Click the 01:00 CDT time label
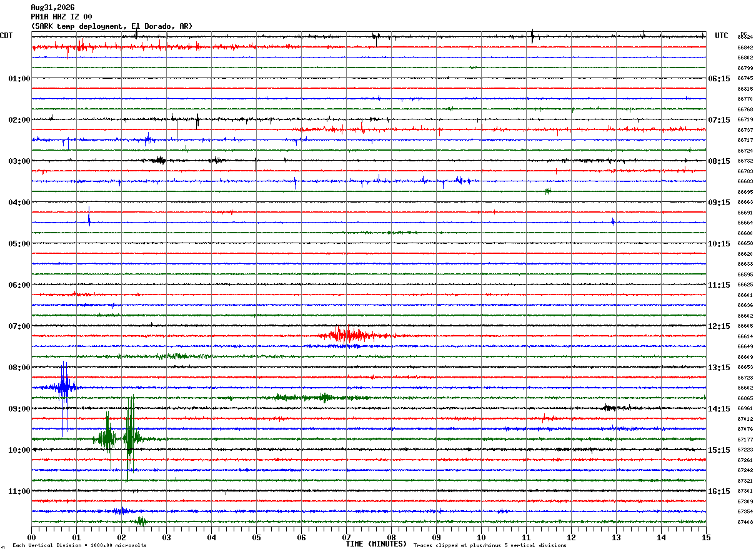 [x=19, y=79]
